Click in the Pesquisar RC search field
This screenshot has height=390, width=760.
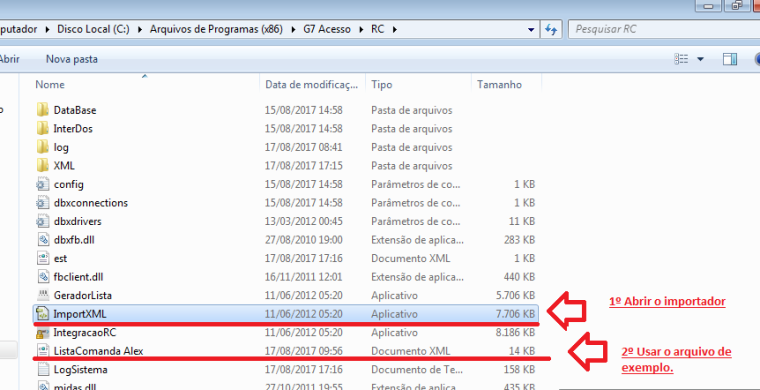(664, 29)
